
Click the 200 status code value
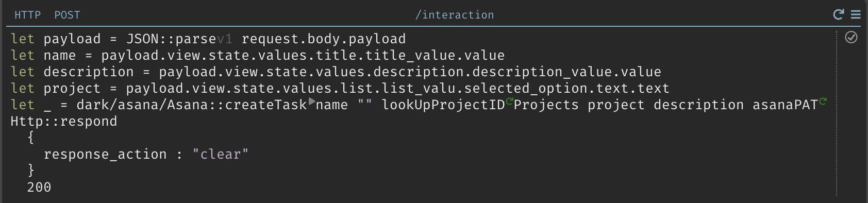(39, 187)
